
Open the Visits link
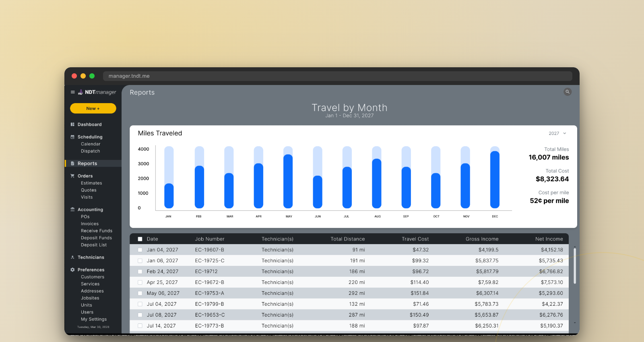click(87, 197)
